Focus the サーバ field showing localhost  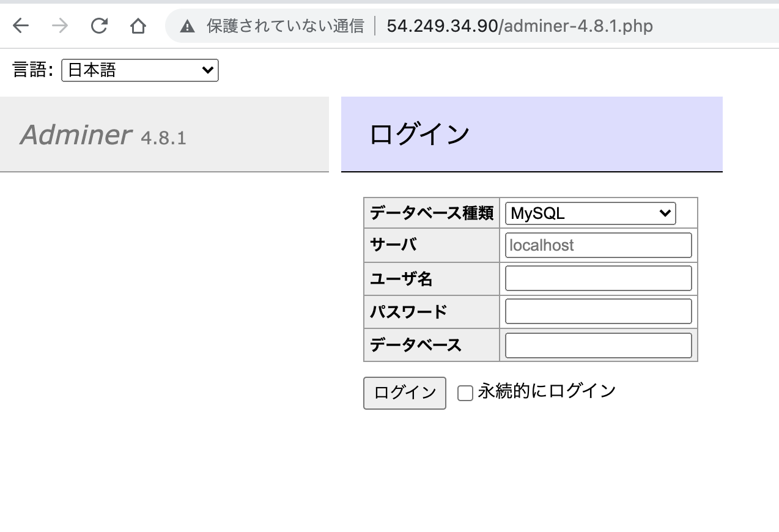tap(597, 245)
